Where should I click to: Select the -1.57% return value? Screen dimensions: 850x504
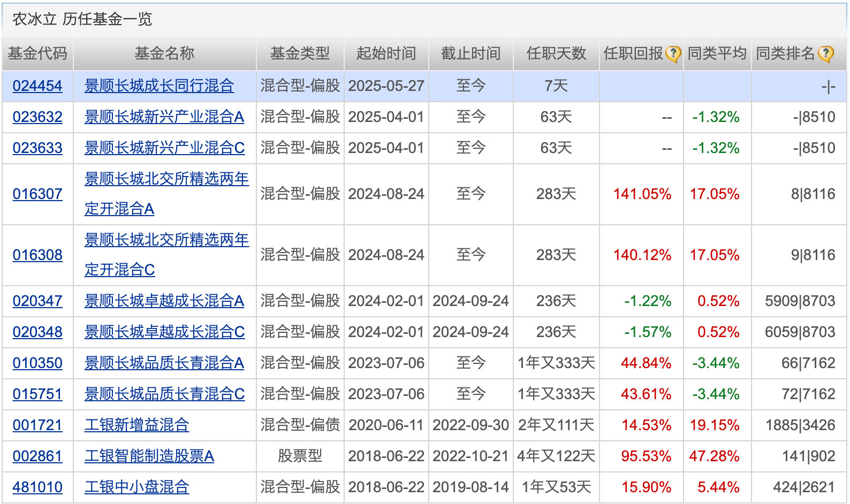click(648, 332)
